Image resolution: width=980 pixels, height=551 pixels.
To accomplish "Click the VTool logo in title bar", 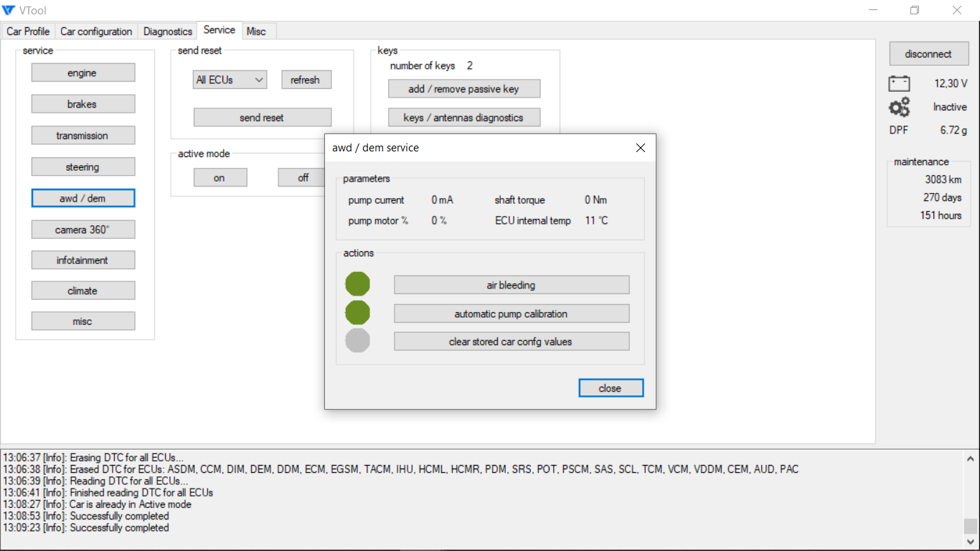I will pos(9,10).
